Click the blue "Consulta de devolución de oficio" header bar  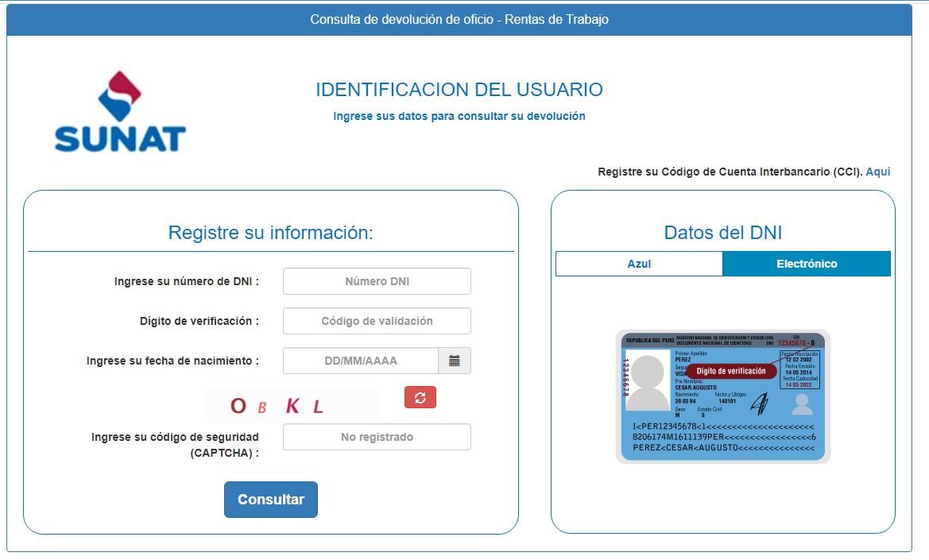pos(459,19)
